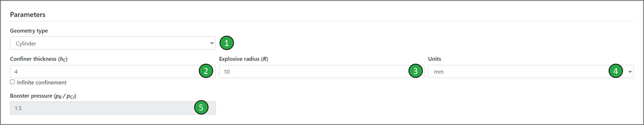The width and height of the screenshot is (644, 125).
Task: Click the Geometry type label
Action: click(x=29, y=31)
